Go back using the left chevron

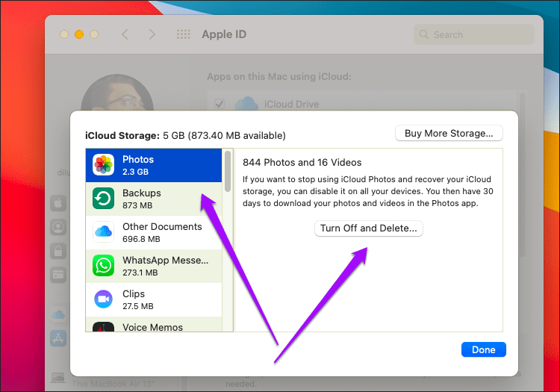click(125, 34)
